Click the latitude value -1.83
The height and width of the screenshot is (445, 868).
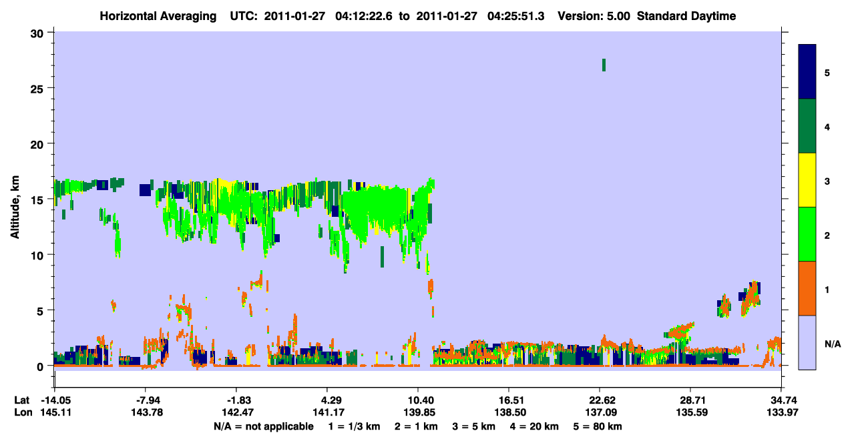click(237, 400)
